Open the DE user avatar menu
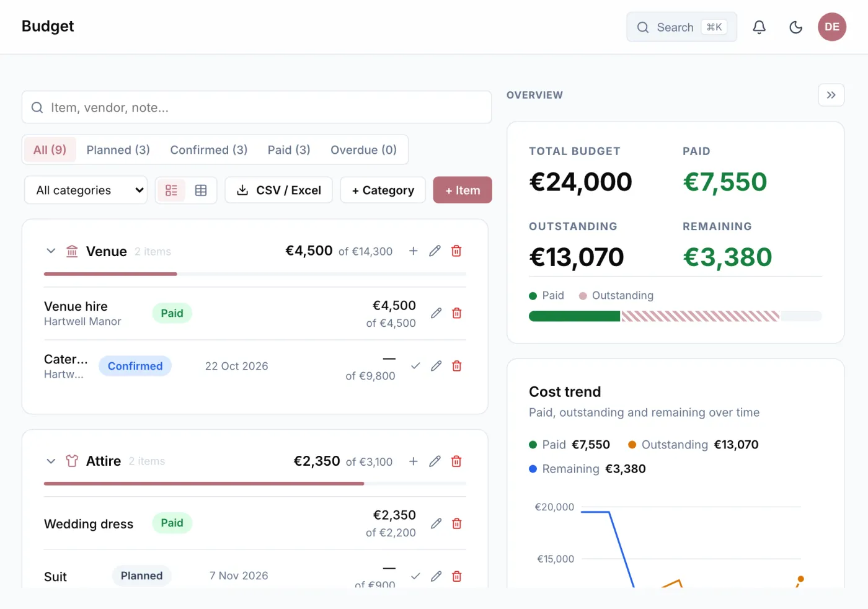This screenshot has width=868, height=609. coord(832,27)
